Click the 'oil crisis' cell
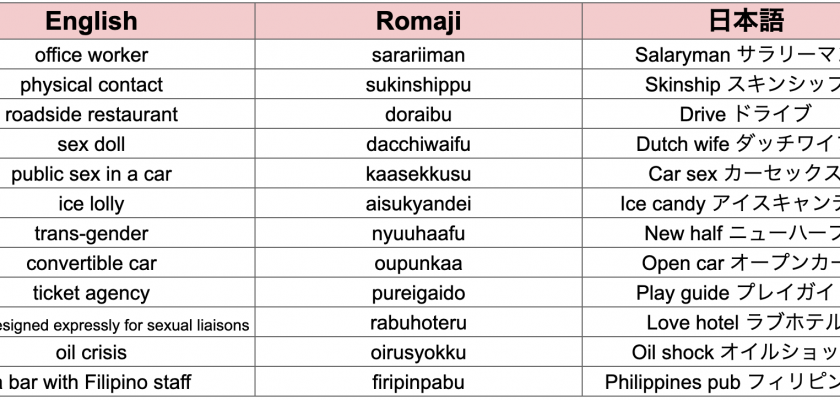 coord(91,352)
